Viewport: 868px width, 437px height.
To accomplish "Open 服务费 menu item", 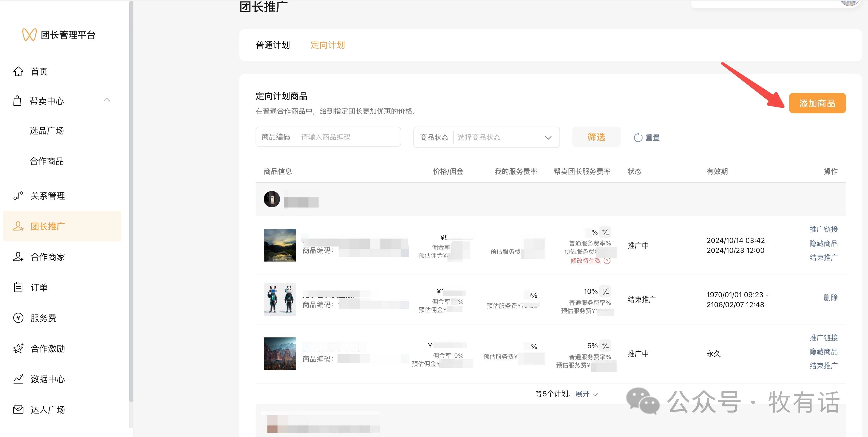I will pyautogui.click(x=44, y=318).
